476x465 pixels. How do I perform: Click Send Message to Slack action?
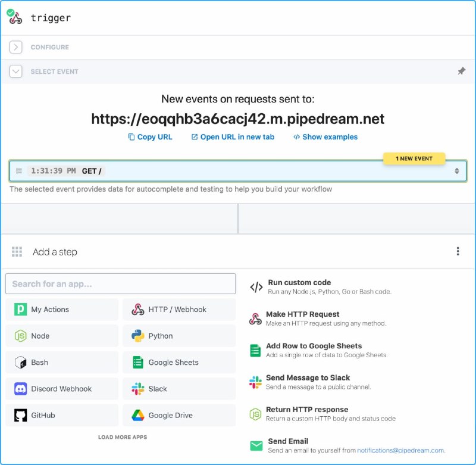[309, 382]
